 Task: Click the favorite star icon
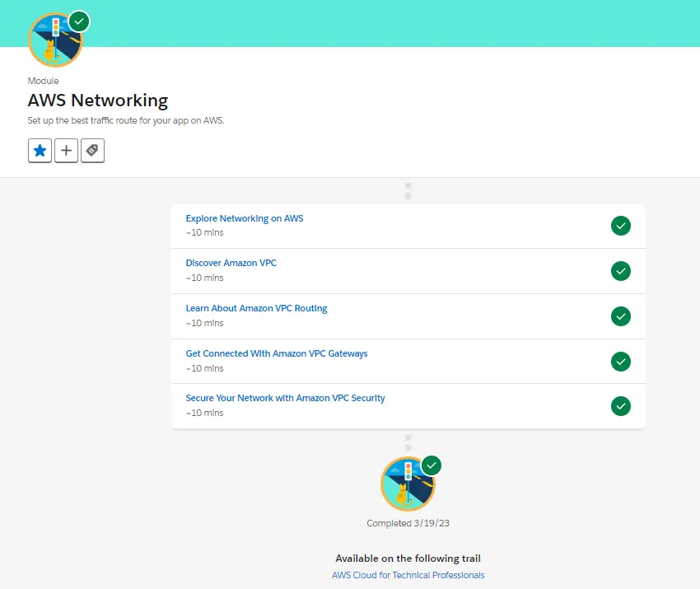point(40,151)
